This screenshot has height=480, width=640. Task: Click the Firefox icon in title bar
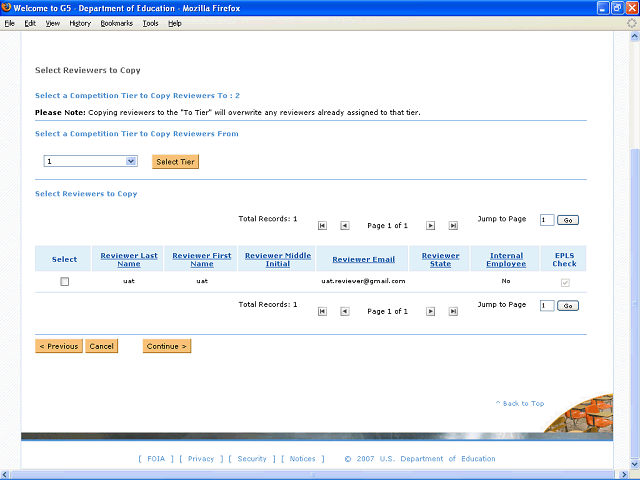pos(6,7)
